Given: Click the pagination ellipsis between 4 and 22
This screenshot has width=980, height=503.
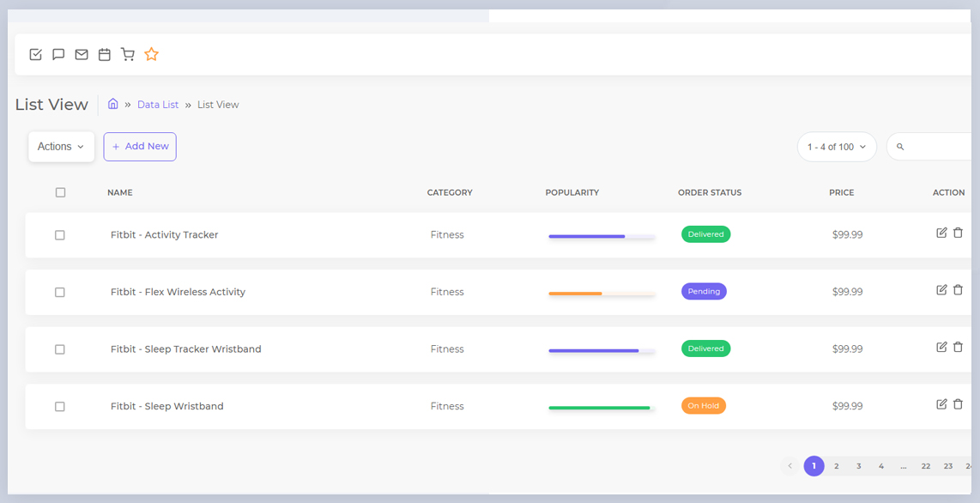Looking at the screenshot, I should pos(904,466).
